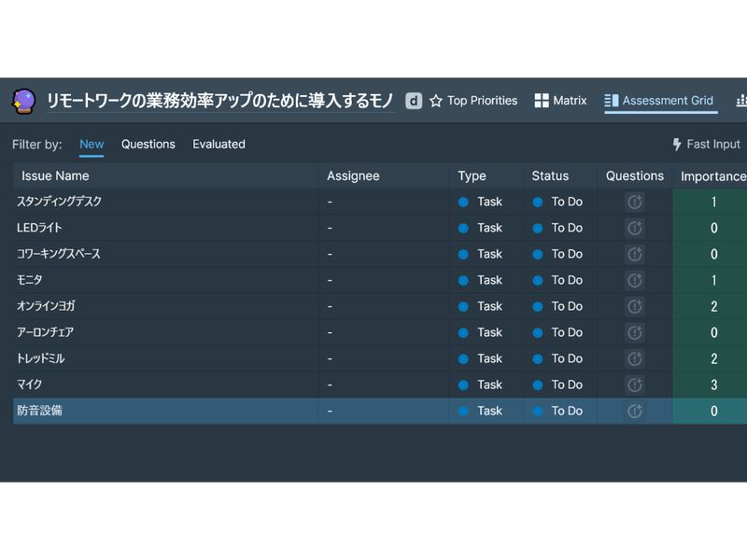Click To Do status of コワーキングスペース
Image resolution: width=747 pixels, height=560 pixels.
[567, 254]
